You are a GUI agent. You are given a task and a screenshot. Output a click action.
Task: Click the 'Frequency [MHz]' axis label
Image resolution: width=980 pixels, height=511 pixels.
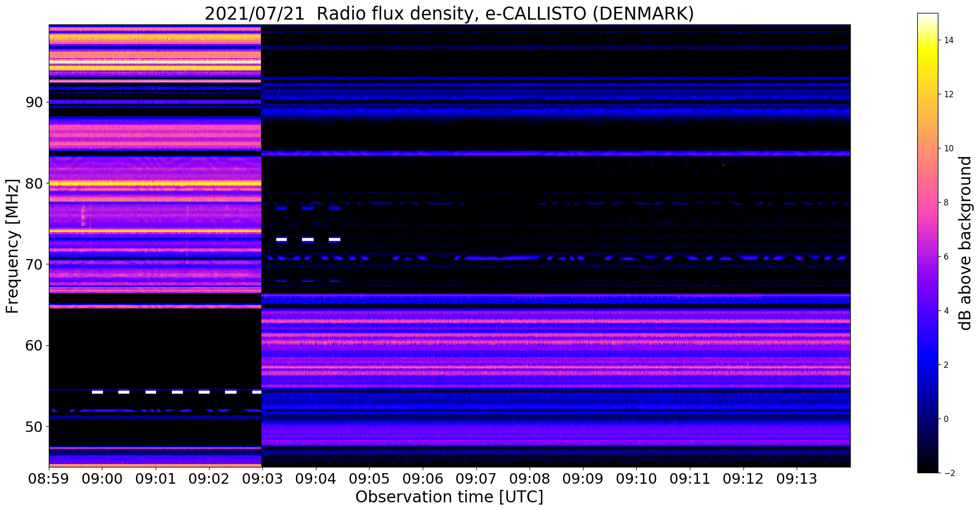(x=12, y=246)
